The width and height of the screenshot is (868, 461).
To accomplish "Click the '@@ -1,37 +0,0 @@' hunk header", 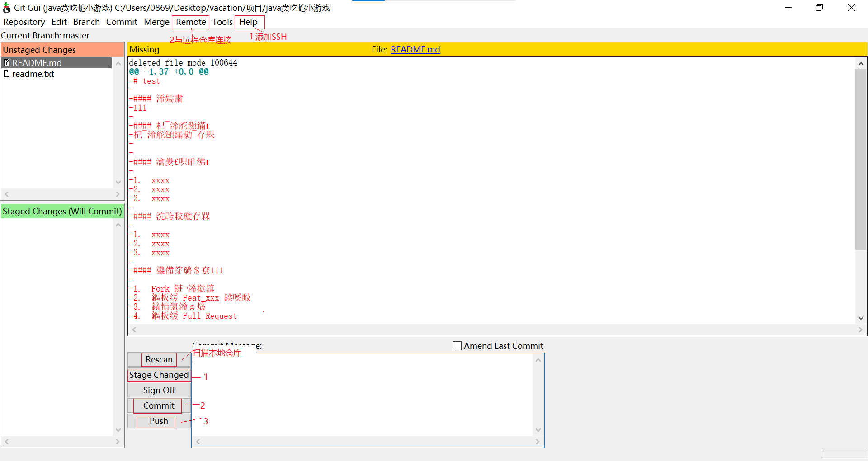I will 169,72.
